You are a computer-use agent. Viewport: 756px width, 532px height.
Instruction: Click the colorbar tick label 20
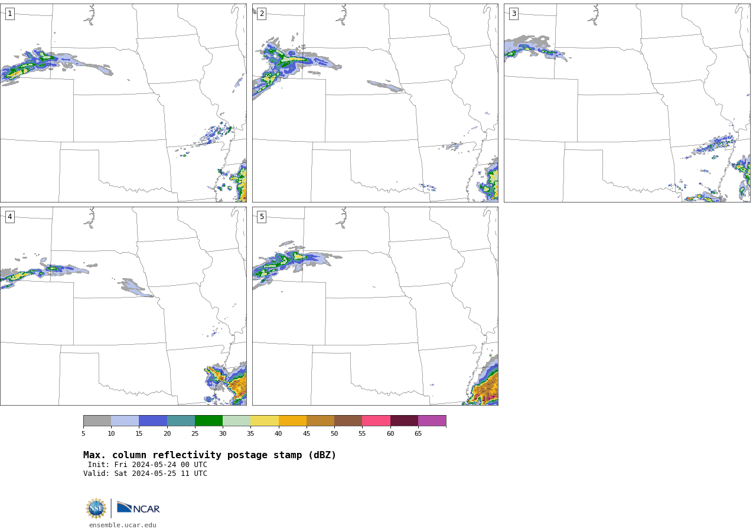[x=167, y=433]
